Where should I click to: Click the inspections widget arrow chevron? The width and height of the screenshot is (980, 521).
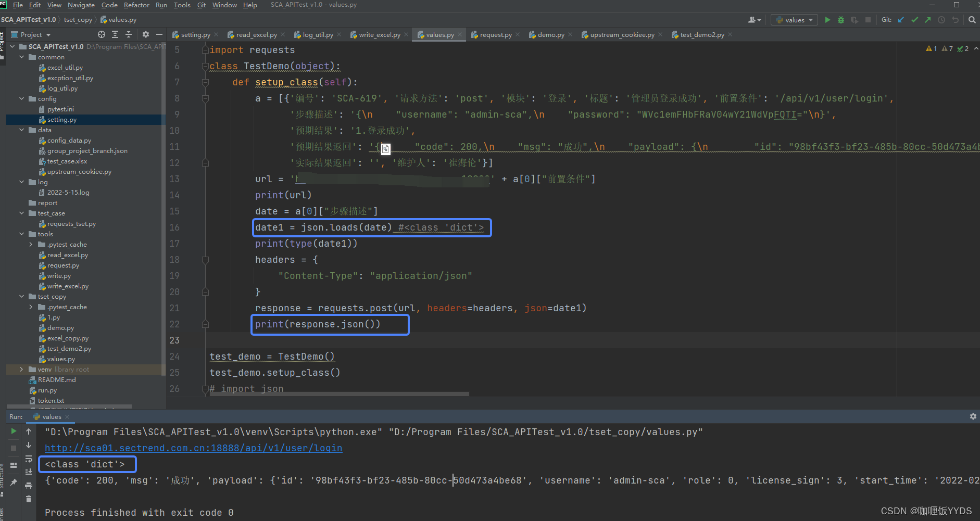[x=975, y=48]
